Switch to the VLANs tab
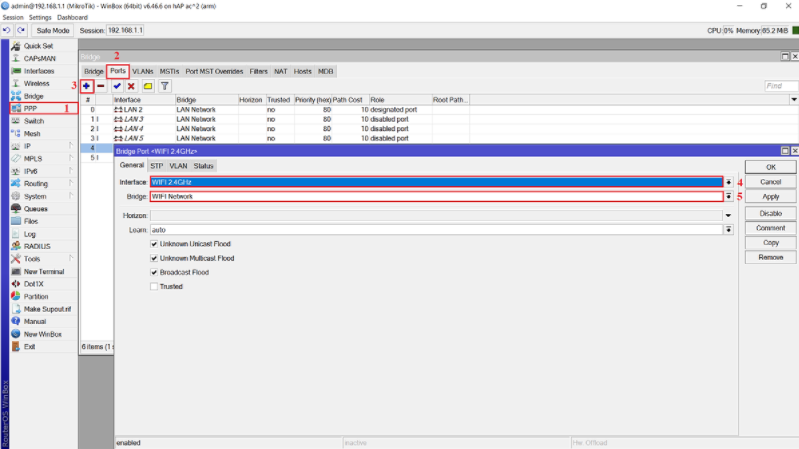The height and width of the screenshot is (449, 799). coord(143,72)
